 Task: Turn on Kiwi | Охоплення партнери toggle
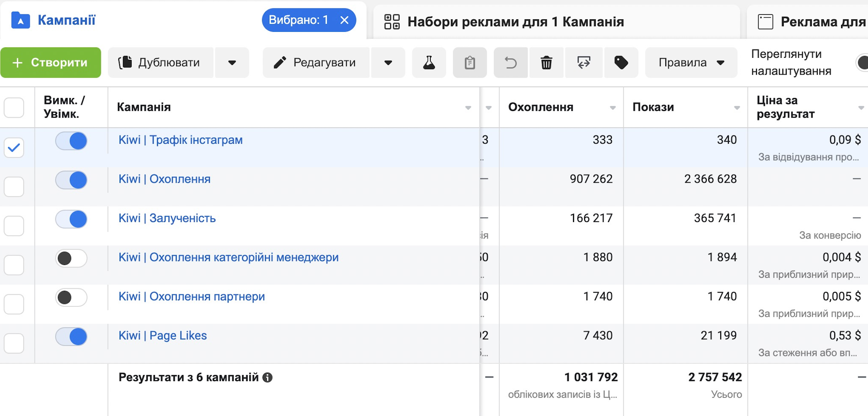pos(71,298)
